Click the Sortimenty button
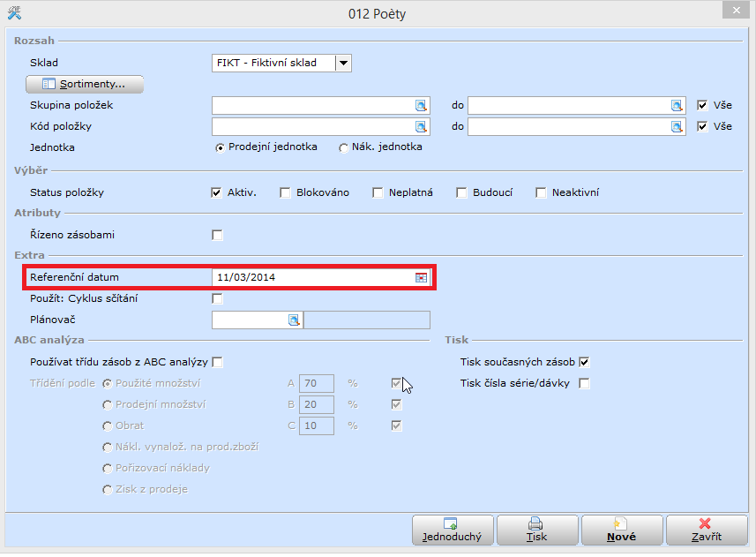Viewport: 756px width, 557px height. tap(85, 84)
